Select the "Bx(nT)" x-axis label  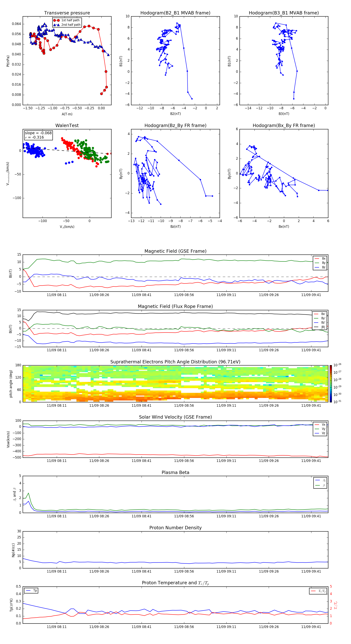(x=284, y=227)
